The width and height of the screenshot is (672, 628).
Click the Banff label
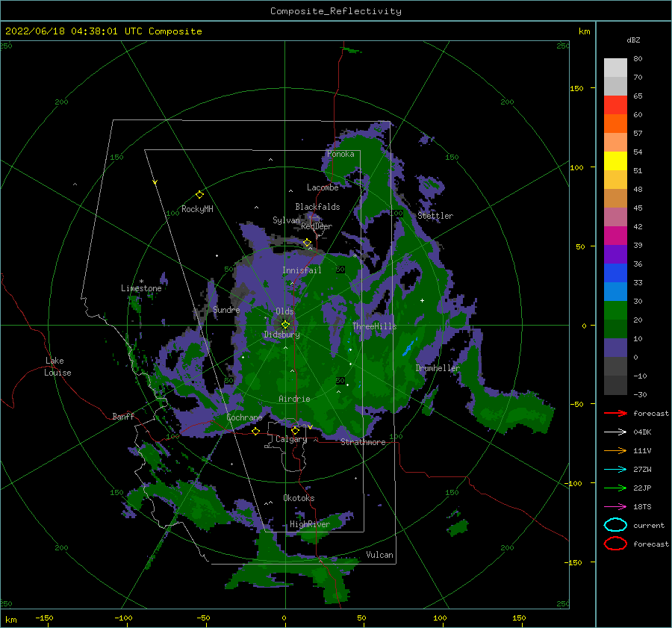tap(123, 416)
